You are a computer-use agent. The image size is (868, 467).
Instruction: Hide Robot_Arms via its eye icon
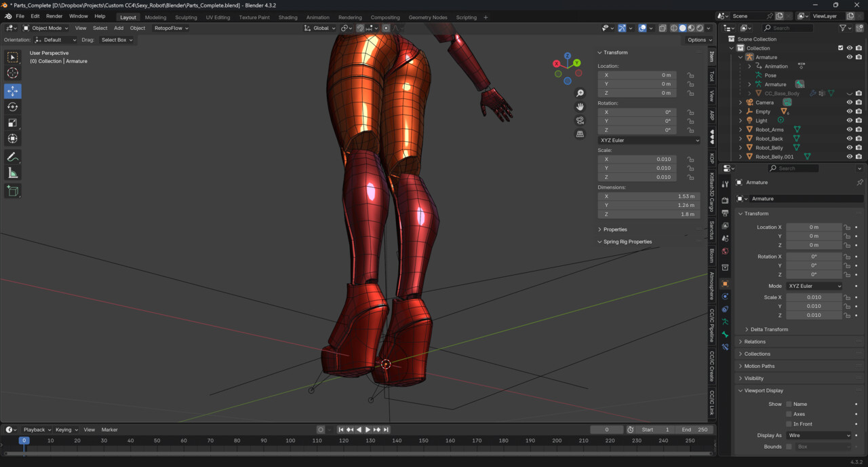849,130
